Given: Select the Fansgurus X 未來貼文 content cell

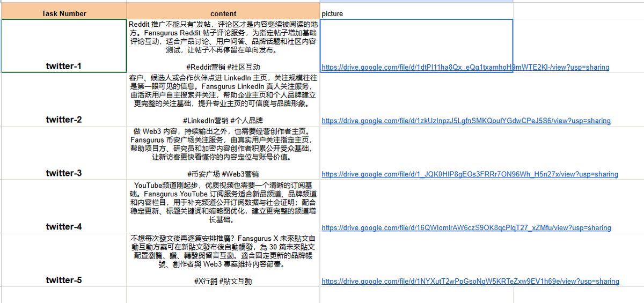Looking at the screenshot, I should pyautogui.click(x=223, y=260).
